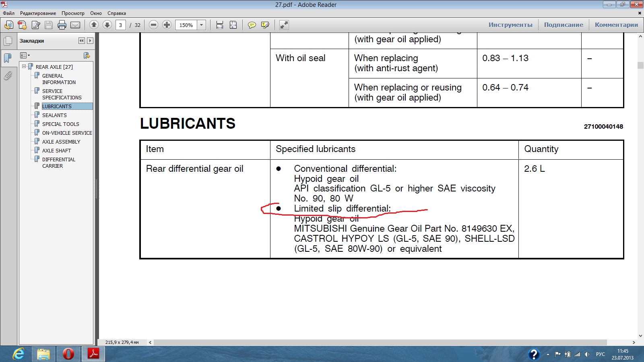Open the Файл menu
Screen dimensions: 644x362
[8, 13]
